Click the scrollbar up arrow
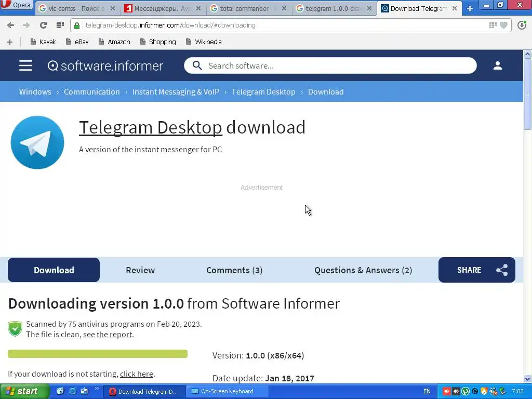 point(528,54)
